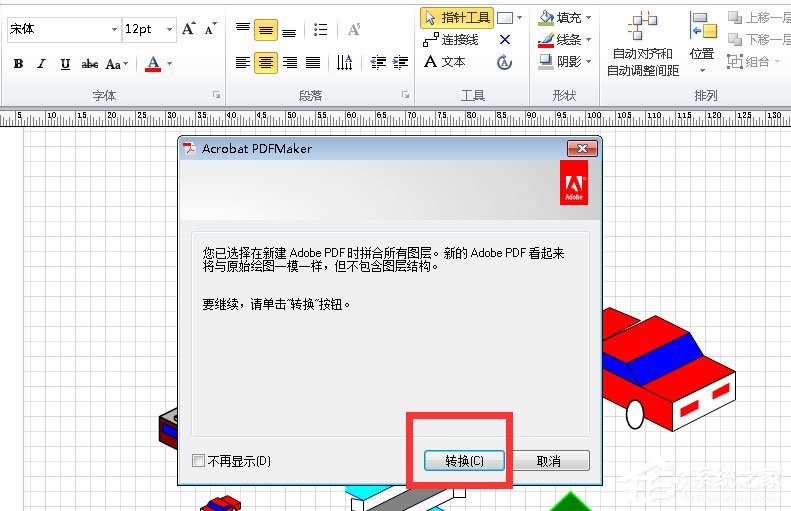Select the small red car shape
The height and width of the screenshot is (511, 791).
(x=221, y=503)
